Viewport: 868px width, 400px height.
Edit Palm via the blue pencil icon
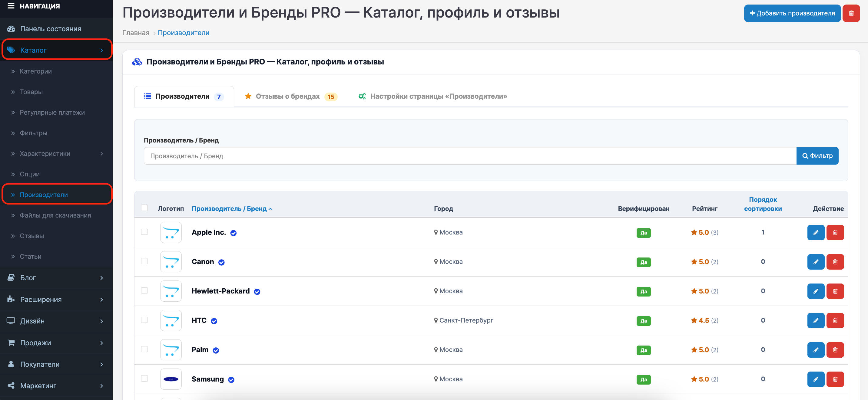pyautogui.click(x=815, y=349)
